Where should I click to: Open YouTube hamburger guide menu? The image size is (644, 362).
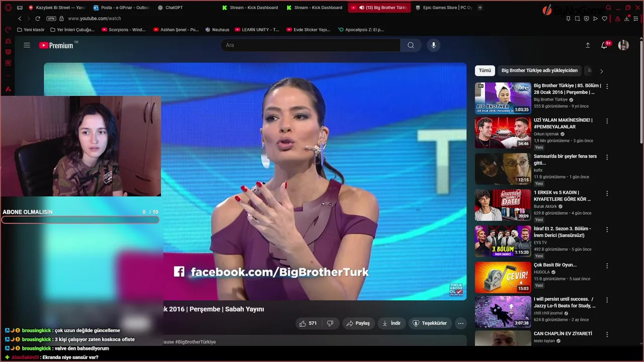(x=27, y=45)
